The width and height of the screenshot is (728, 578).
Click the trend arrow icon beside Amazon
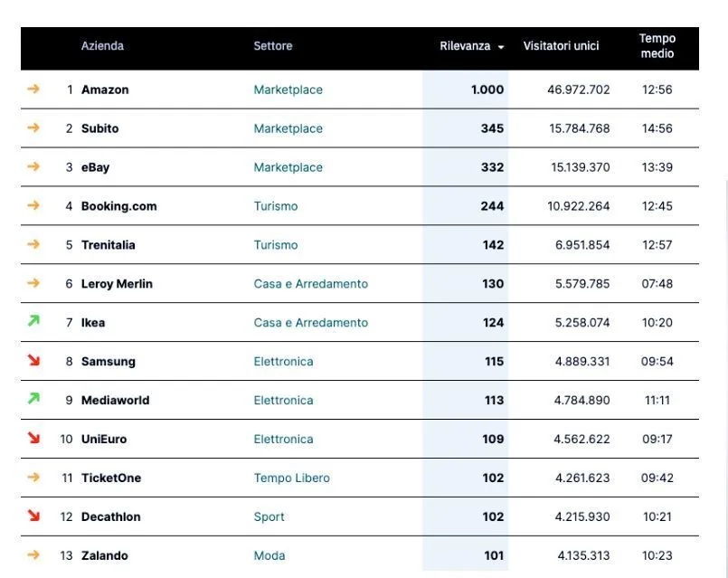coord(33,90)
